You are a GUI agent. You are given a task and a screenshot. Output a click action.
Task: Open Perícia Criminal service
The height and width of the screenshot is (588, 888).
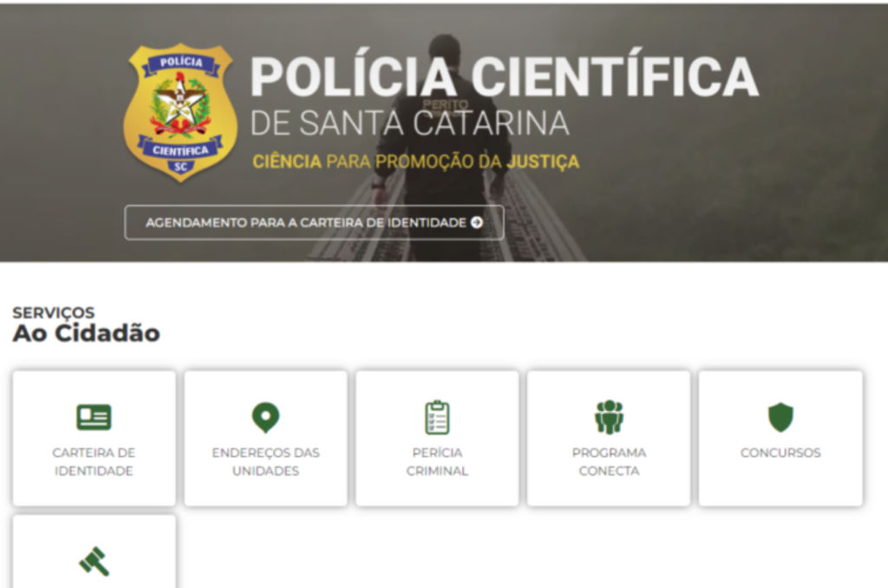tap(437, 439)
